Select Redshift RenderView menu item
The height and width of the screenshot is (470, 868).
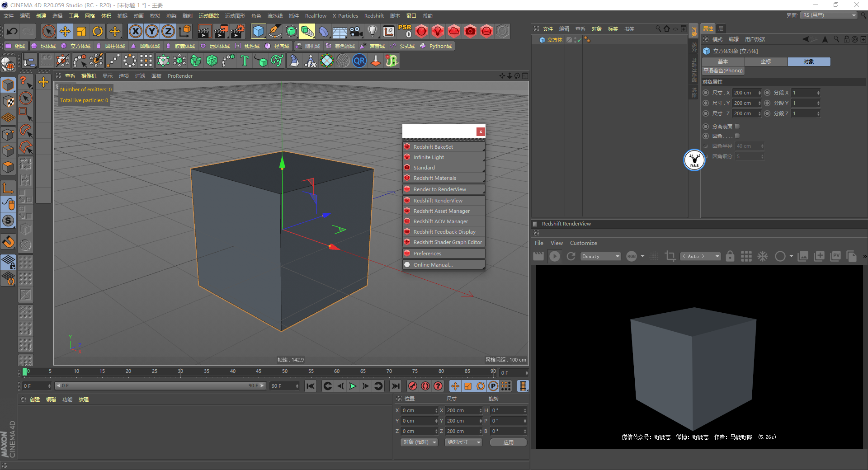pyautogui.click(x=443, y=201)
